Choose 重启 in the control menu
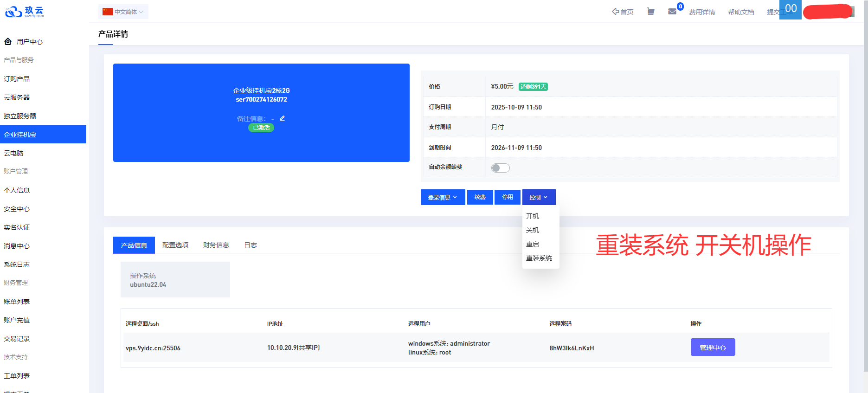 click(532, 244)
